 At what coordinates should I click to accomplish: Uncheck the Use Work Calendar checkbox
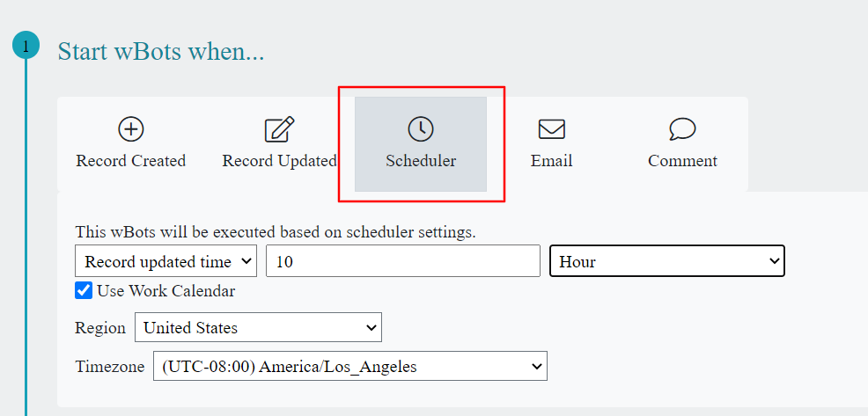(84, 290)
